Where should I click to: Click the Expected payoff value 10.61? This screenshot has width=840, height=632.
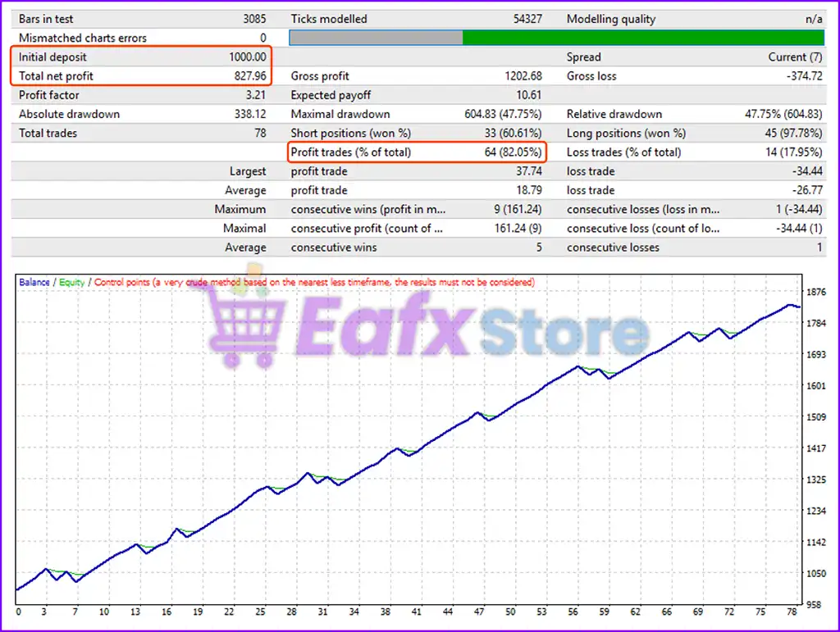tap(529, 95)
